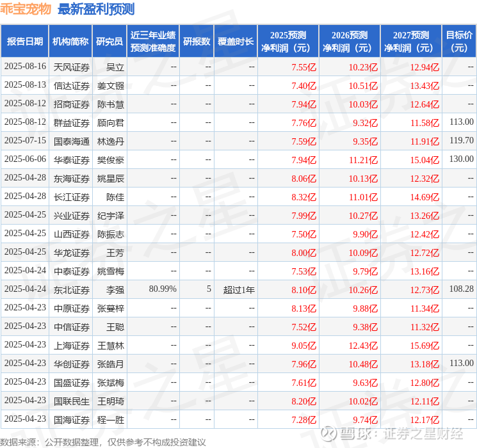Click the 15.04亿 2027 profit value

coord(424,160)
